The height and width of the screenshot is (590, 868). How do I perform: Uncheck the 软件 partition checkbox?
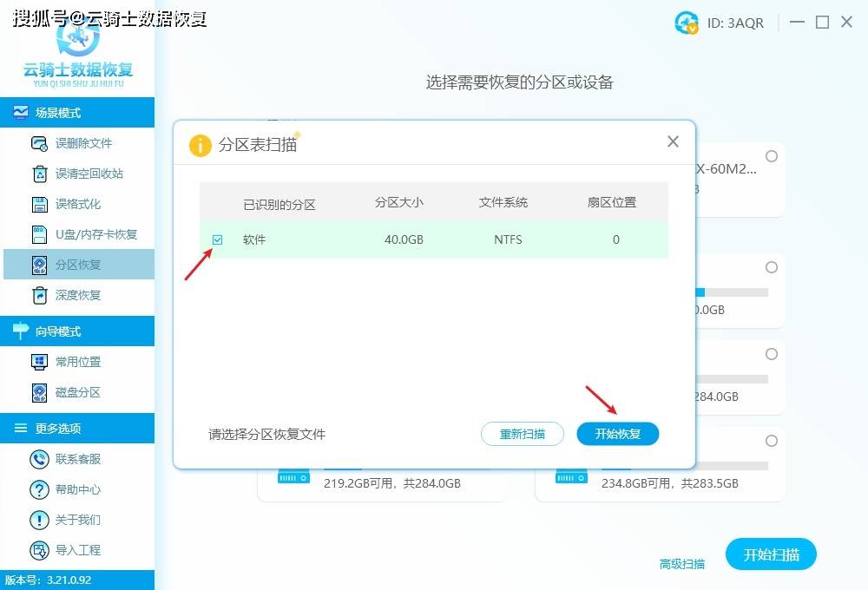[218, 239]
